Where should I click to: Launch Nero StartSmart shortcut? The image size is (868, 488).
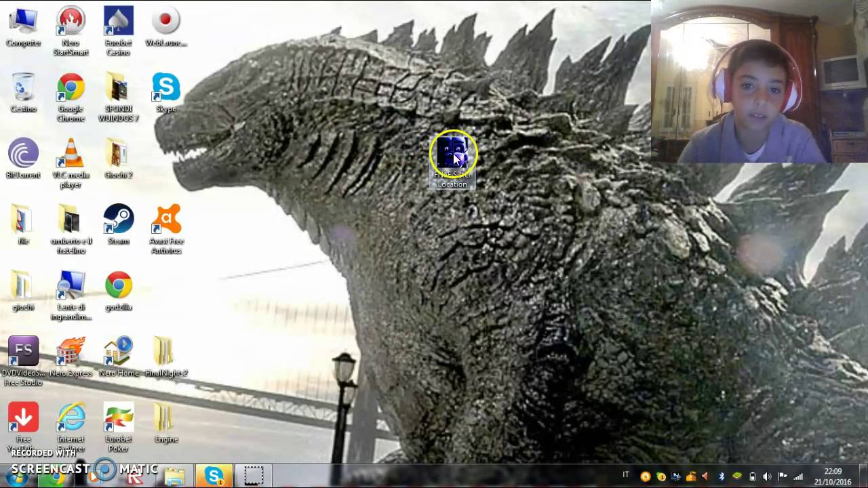[x=71, y=31]
